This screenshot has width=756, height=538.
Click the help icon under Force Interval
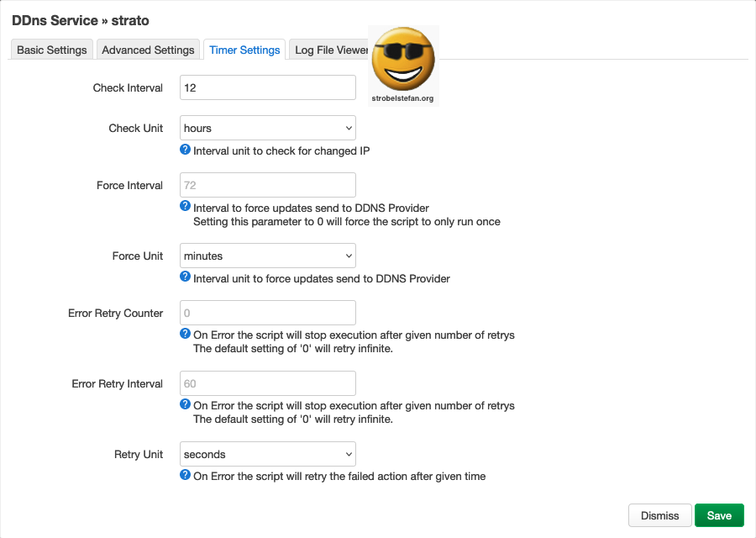coord(186,207)
